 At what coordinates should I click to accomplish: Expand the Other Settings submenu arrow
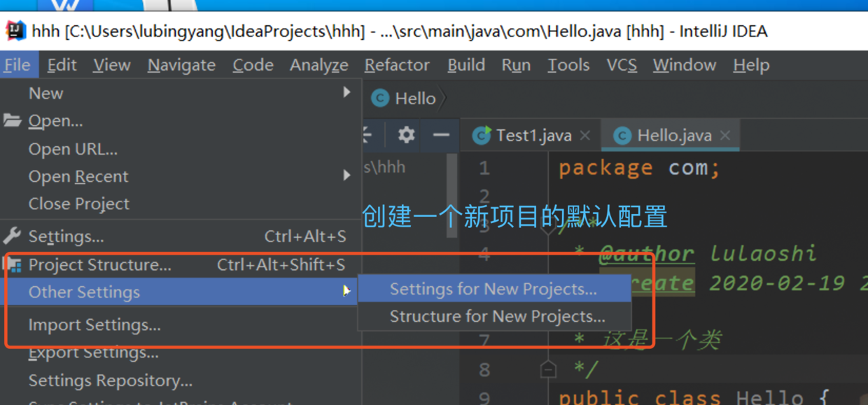(346, 290)
